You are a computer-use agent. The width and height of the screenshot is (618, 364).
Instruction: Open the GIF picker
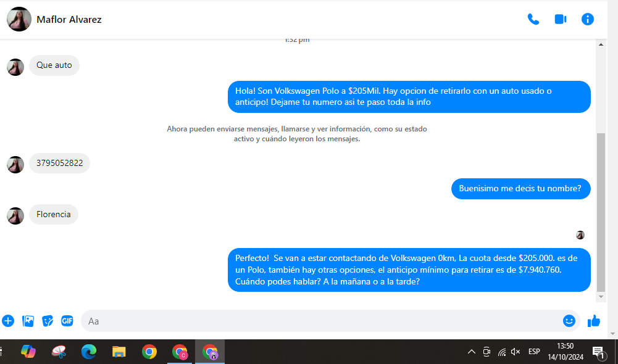pyautogui.click(x=67, y=321)
